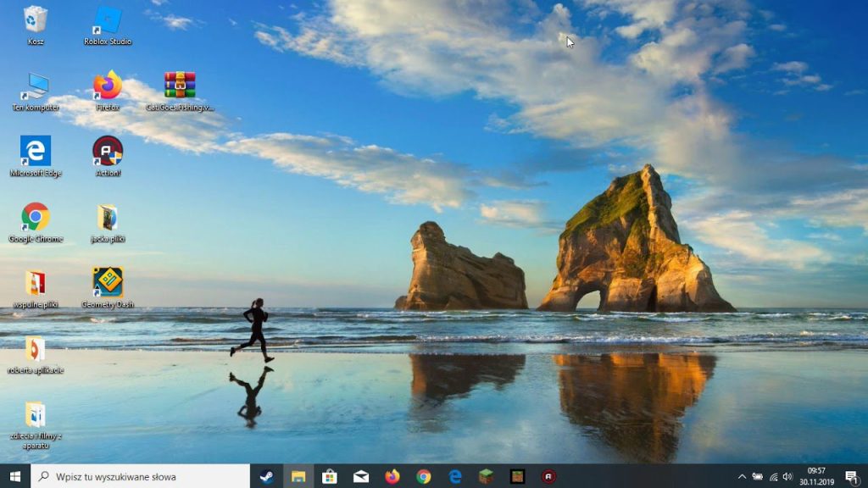This screenshot has height=488, width=868.
Task: Open the volume control in system tray
Action: 787,476
